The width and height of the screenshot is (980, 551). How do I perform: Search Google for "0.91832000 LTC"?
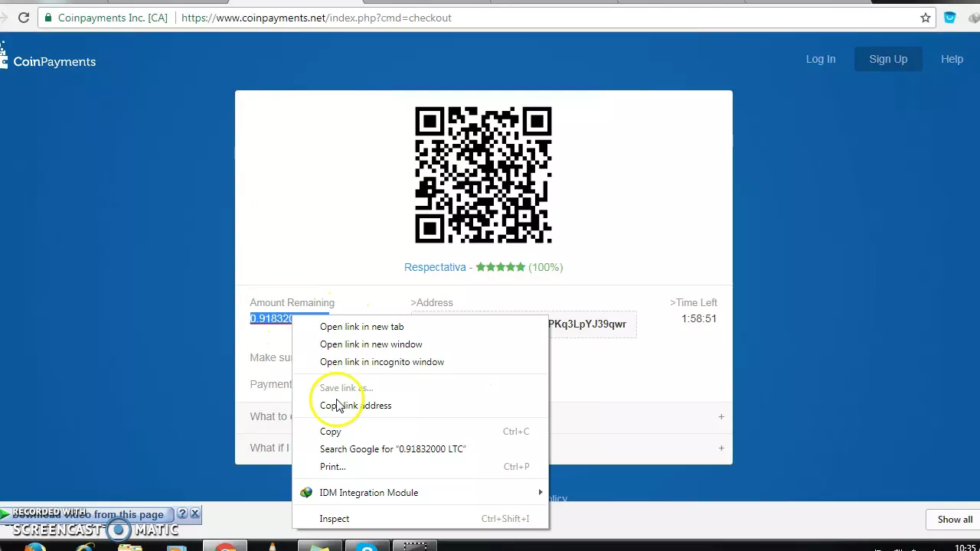coord(420,449)
